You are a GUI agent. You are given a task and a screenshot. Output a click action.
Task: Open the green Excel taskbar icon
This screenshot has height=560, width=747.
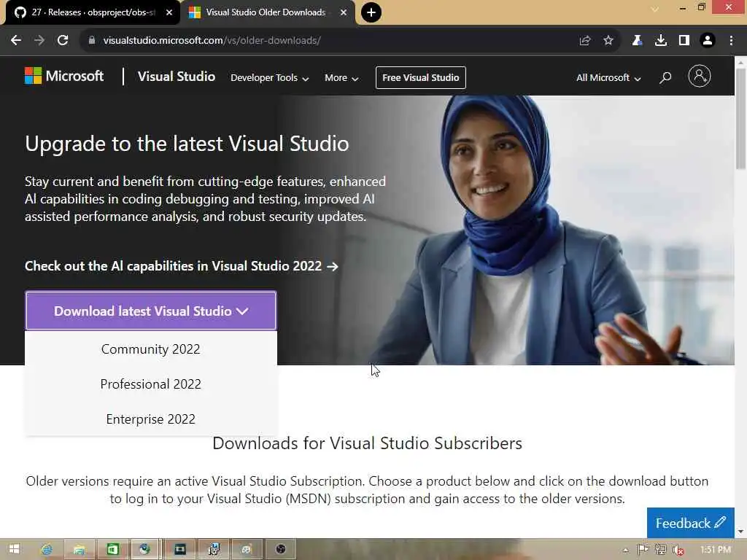[x=113, y=550]
